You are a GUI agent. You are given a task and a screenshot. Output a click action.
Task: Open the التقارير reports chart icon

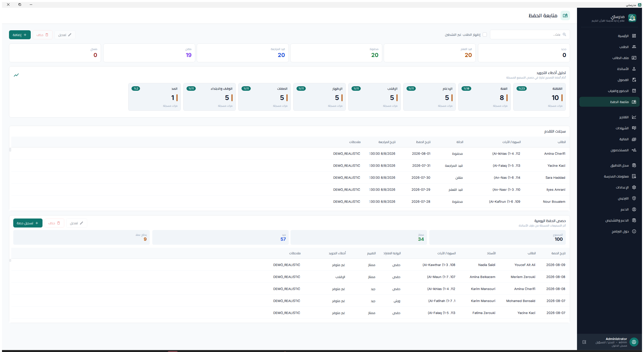(634, 117)
